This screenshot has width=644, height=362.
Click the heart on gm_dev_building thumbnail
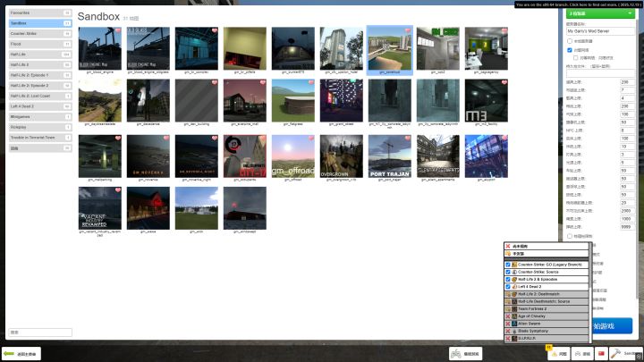215,82
